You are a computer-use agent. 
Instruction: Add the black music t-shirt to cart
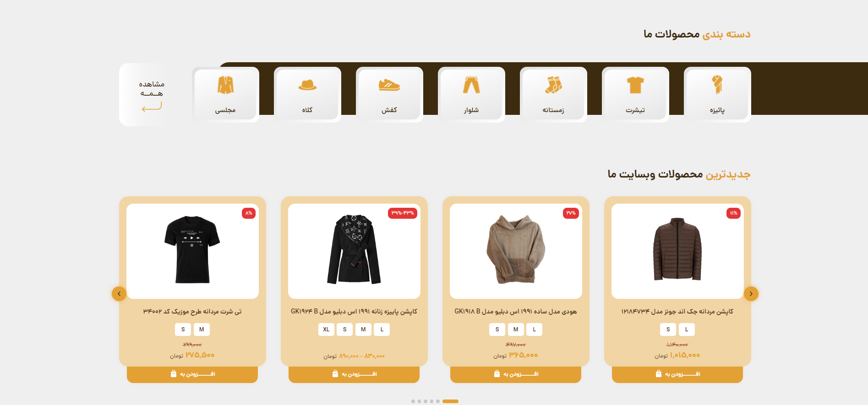[x=192, y=374]
